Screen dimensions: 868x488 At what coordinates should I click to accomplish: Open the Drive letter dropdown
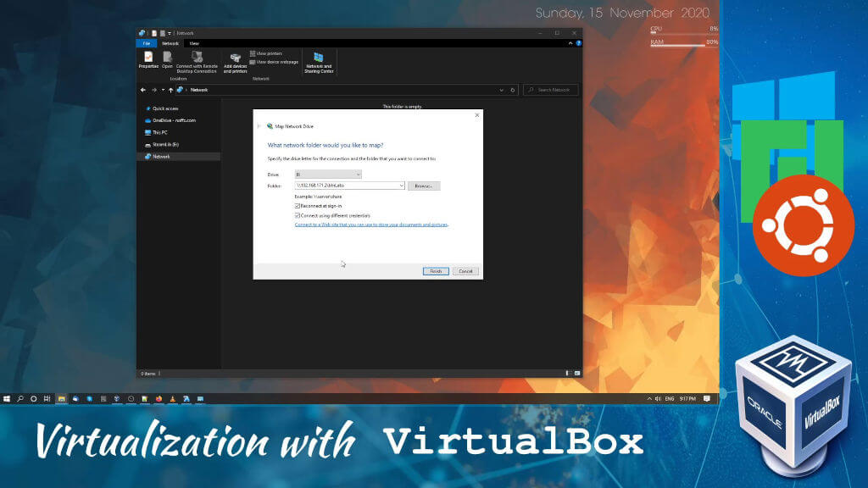[358, 175]
